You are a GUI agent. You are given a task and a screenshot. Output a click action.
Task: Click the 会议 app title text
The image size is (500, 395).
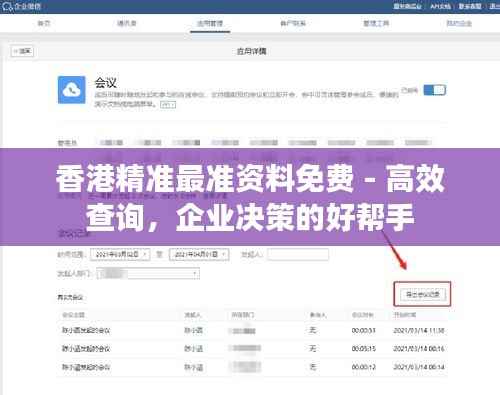click(x=106, y=82)
